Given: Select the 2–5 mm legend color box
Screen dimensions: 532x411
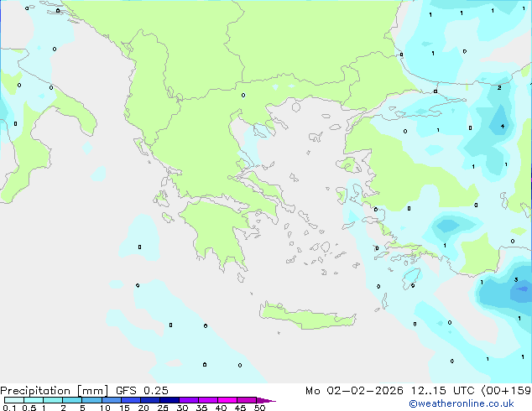Looking at the screenshot, I should pyautogui.click(x=72, y=400).
